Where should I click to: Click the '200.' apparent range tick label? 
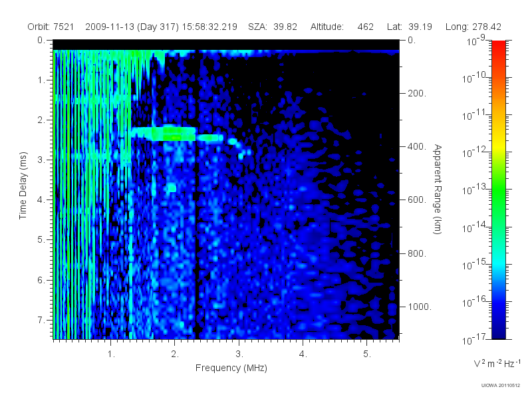[417, 93]
